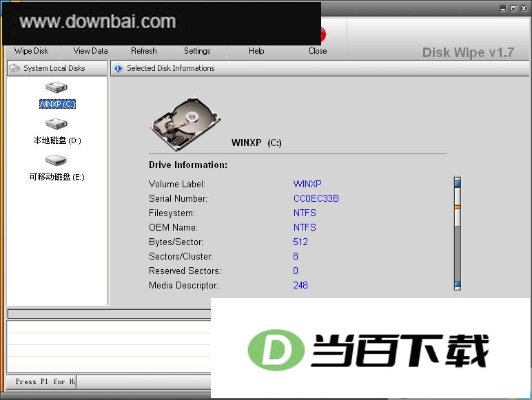Click the Selected Disk Informations header text
This screenshot has height=400, width=532.
171,68
